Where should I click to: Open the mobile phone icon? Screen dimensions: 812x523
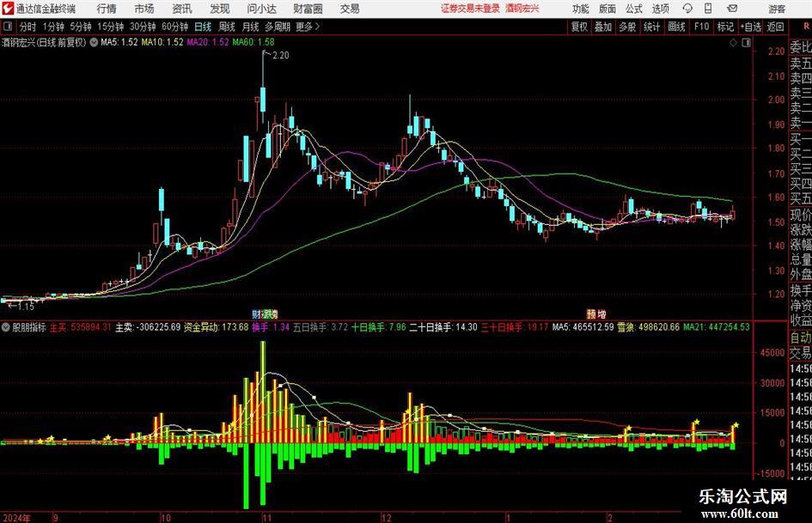coord(708,9)
